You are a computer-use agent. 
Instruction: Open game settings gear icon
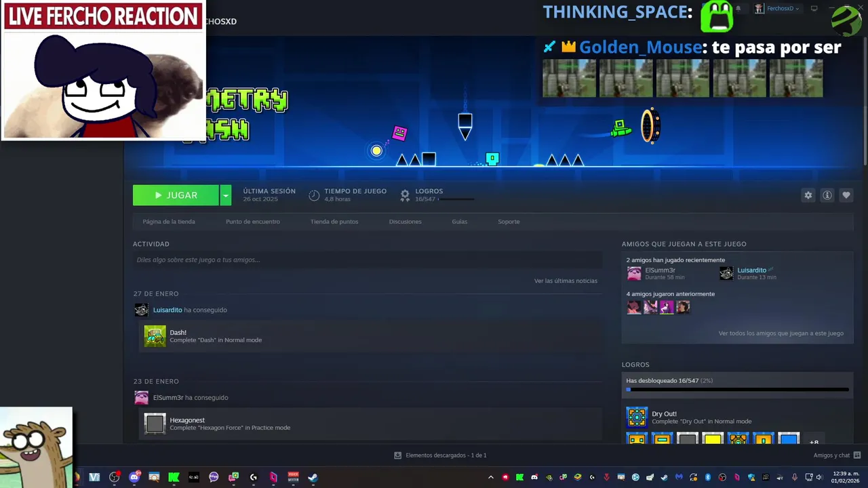(808, 195)
